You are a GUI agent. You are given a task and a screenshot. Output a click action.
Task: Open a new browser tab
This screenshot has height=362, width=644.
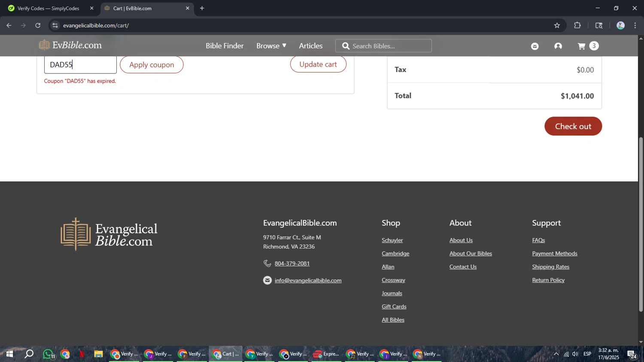pyautogui.click(x=202, y=8)
